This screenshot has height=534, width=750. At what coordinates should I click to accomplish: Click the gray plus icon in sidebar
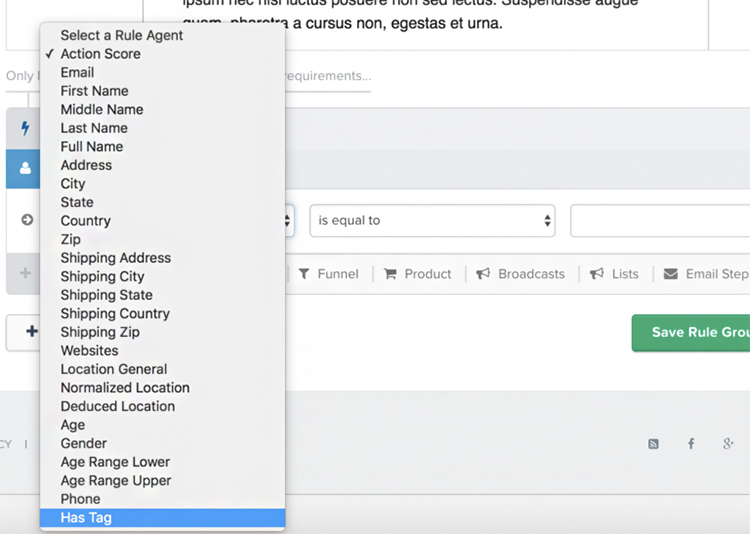pos(25,273)
